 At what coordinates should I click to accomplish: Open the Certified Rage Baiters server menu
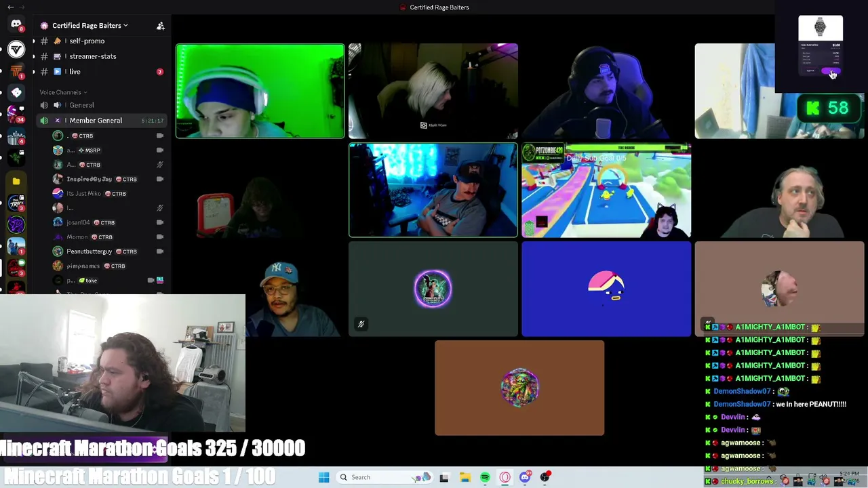pos(90,26)
